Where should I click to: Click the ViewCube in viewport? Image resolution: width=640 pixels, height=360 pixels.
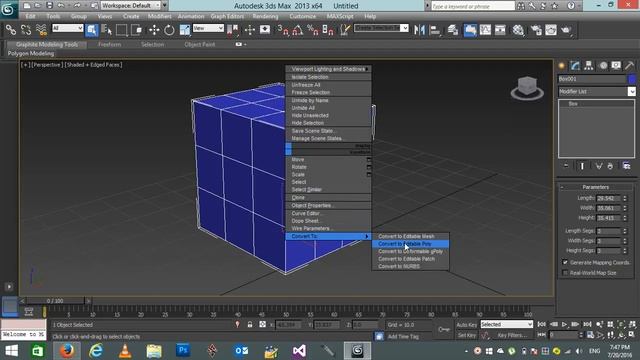pos(527,88)
